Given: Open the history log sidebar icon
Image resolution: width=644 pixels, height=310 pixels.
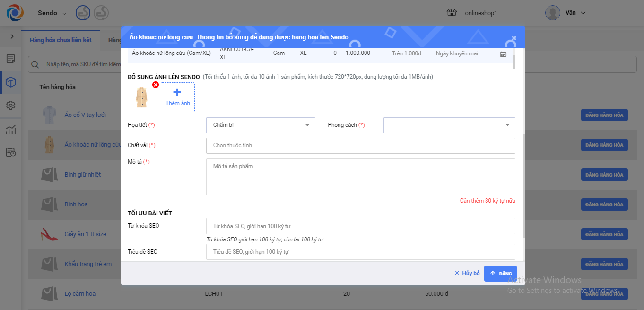Looking at the screenshot, I should (x=11, y=152).
